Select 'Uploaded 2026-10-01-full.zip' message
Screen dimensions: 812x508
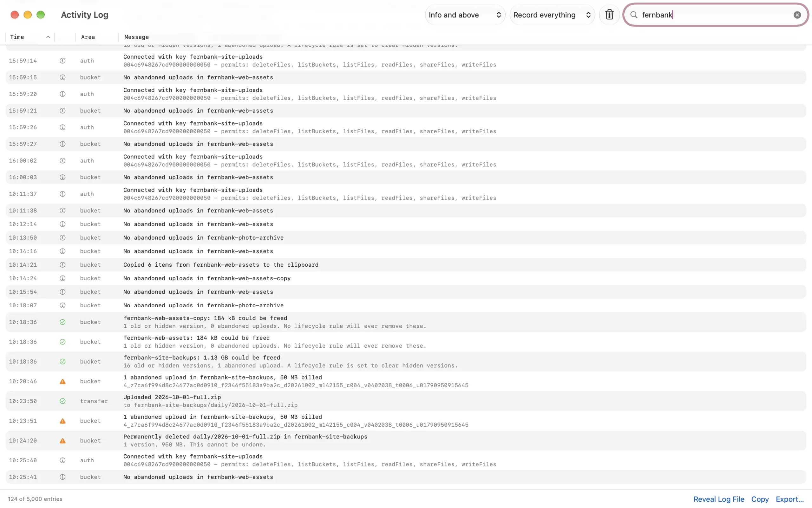172,397
